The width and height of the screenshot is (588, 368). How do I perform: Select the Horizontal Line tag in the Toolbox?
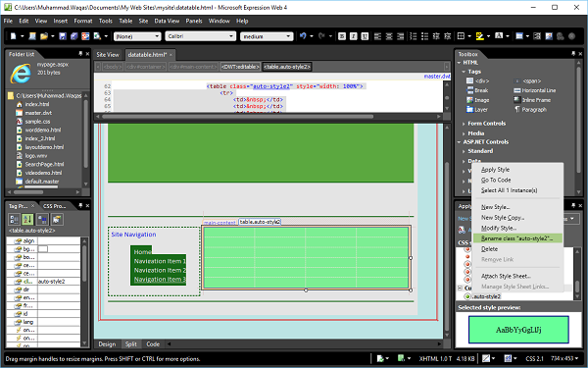pyautogui.click(x=534, y=90)
